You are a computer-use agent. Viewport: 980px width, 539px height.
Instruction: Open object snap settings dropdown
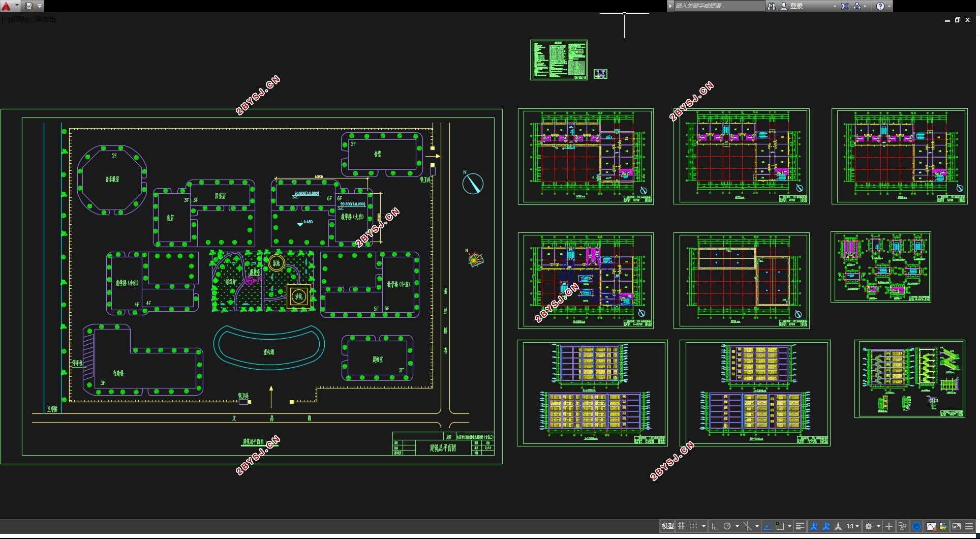789,526
